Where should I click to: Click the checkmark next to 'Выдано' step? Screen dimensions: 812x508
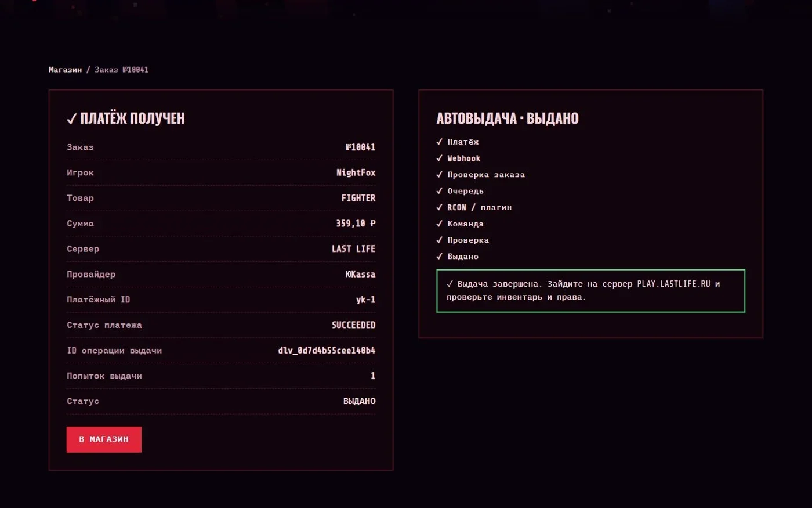tap(440, 256)
